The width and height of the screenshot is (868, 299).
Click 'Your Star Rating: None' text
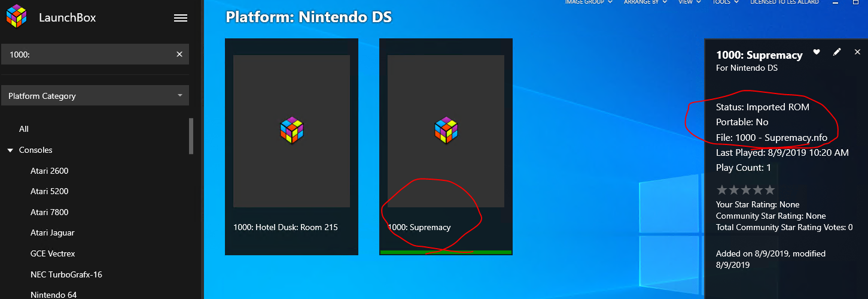tap(758, 205)
